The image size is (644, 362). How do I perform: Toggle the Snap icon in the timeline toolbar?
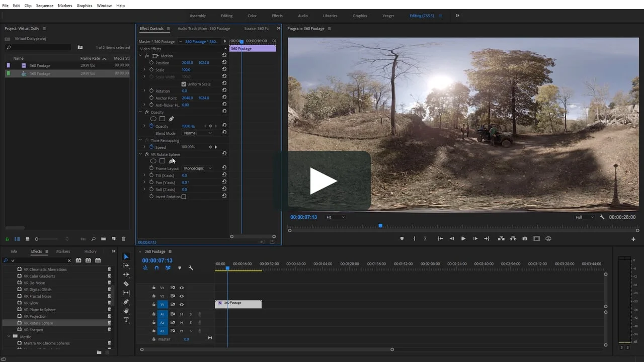156,267
